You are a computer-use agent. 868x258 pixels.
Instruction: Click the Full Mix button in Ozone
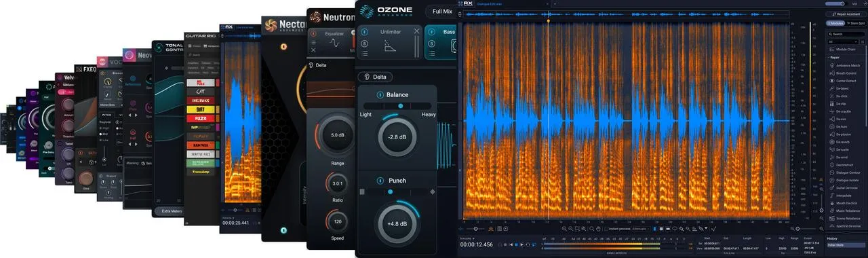442,12
